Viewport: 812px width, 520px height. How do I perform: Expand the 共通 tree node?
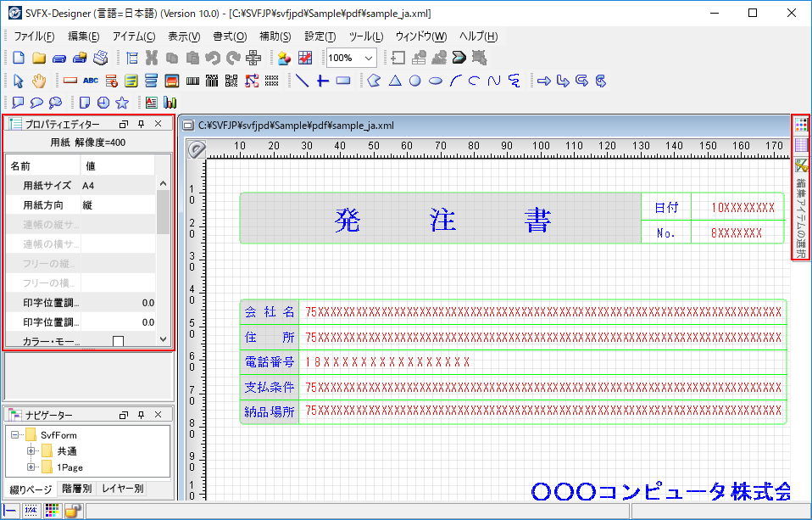(31, 450)
